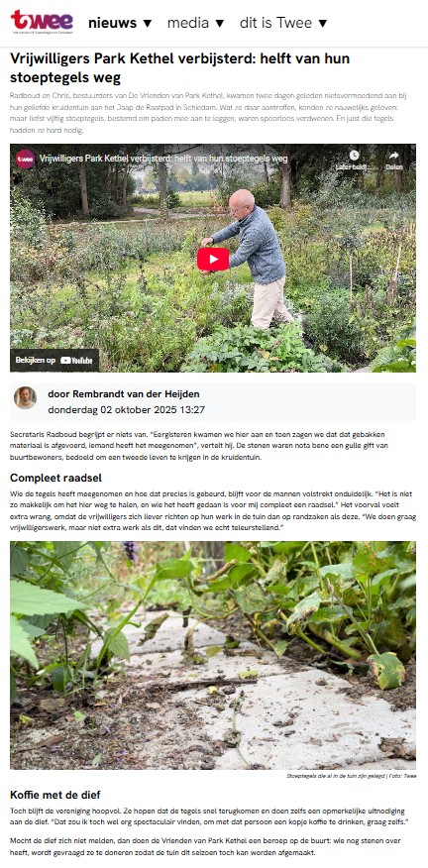Click the Twee logo in the header
This screenshot has width=428, height=868.
pos(42,22)
